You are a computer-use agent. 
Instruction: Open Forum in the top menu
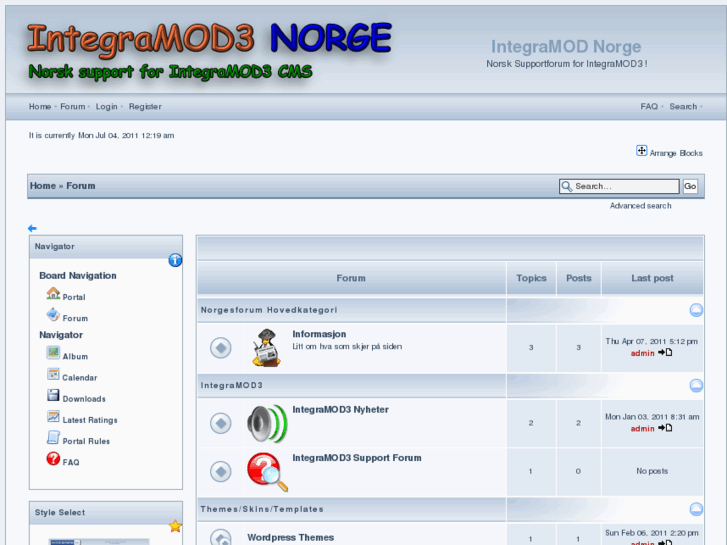73,107
